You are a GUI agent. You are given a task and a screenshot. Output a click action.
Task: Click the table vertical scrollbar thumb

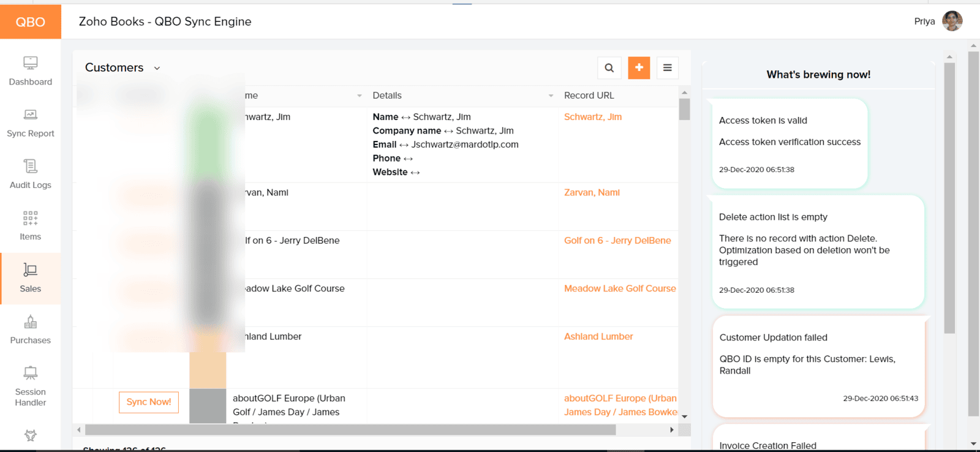pos(684,109)
